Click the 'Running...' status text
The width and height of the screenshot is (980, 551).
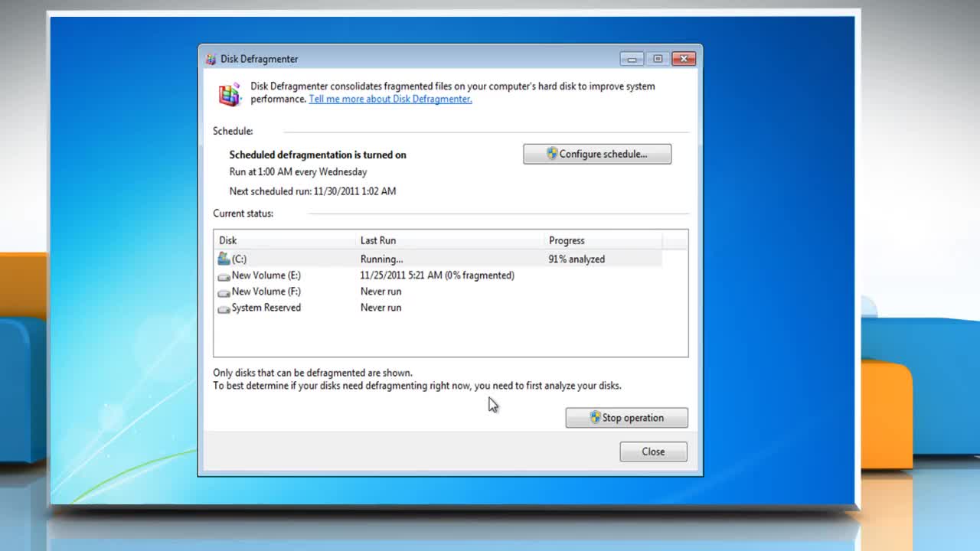click(x=381, y=259)
